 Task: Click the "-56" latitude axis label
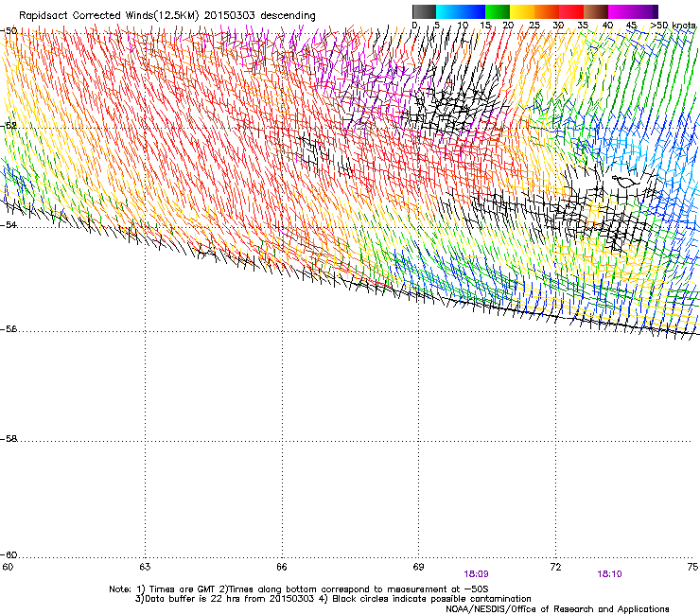[x=8, y=329]
